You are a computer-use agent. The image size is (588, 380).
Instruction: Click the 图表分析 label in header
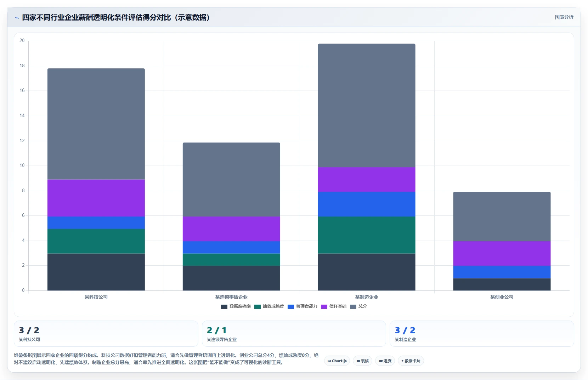click(x=564, y=17)
